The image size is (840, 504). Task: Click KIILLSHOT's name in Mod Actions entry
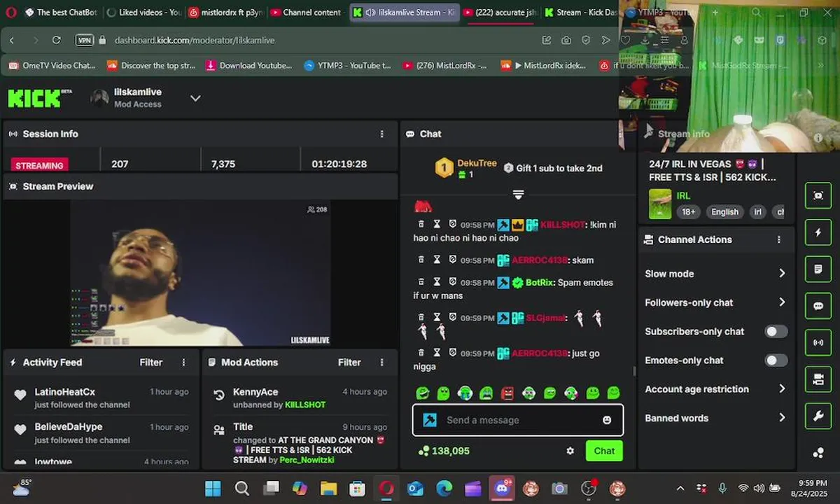[305, 405]
